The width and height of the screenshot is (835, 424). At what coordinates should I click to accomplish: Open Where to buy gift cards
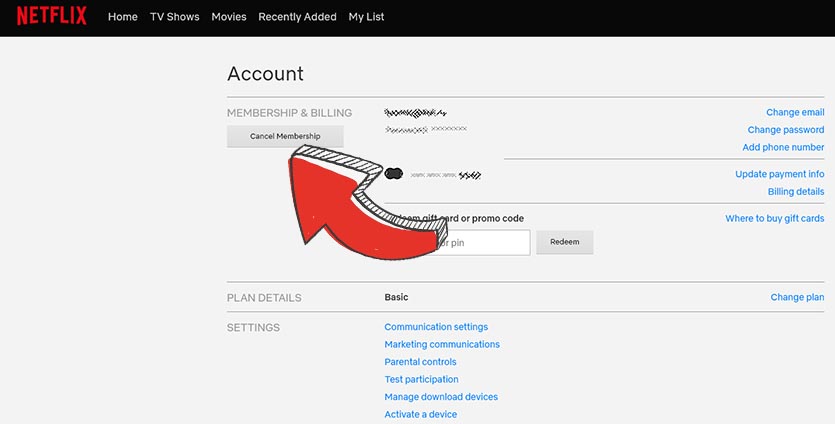click(x=775, y=218)
